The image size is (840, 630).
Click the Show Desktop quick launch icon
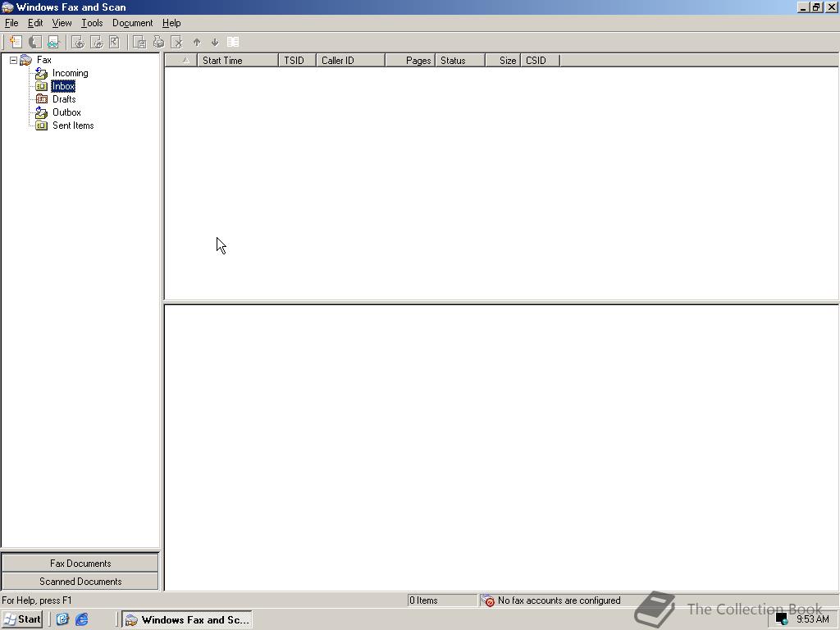(x=62, y=619)
